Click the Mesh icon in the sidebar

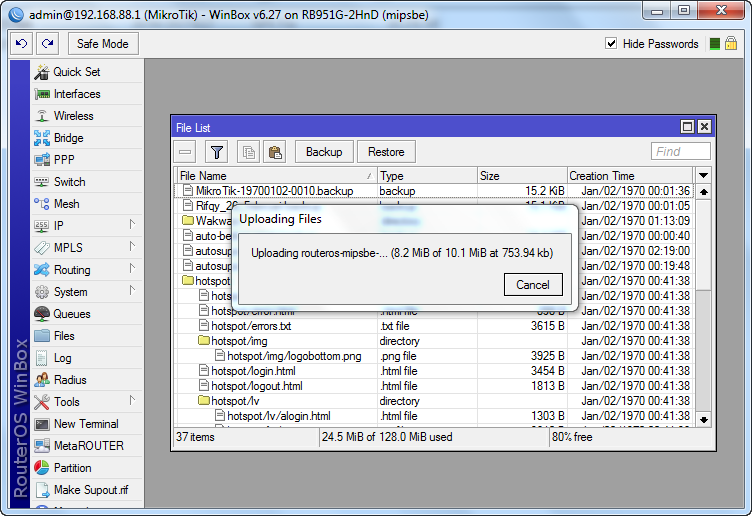point(42,204)
